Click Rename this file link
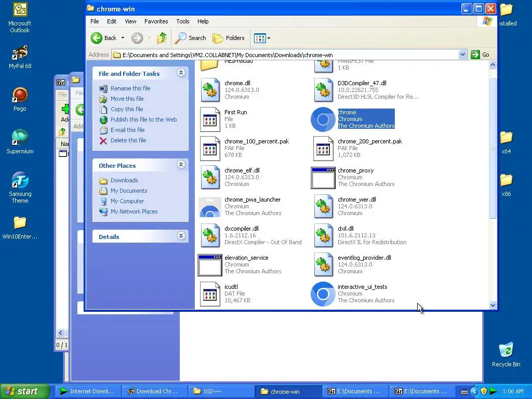This screenshot has width=532, height=399. 130,88
